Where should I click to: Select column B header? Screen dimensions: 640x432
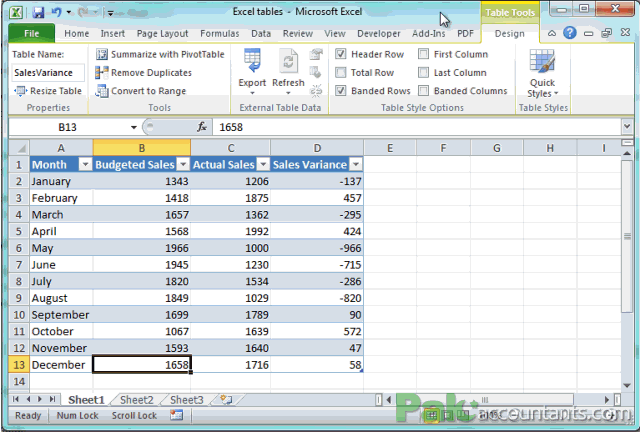pos(142,148)
